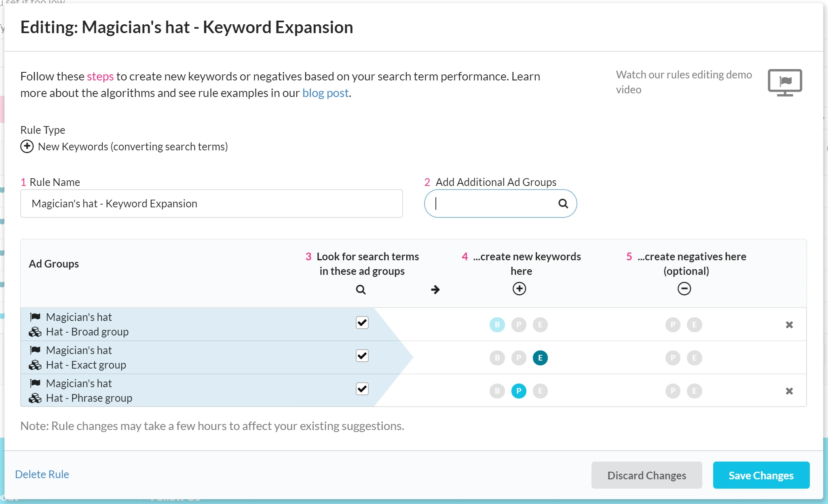Viewport: 828px width, 504px height.
Task: Click into the Rule Name text field
Action: click(x=211, y=204)
